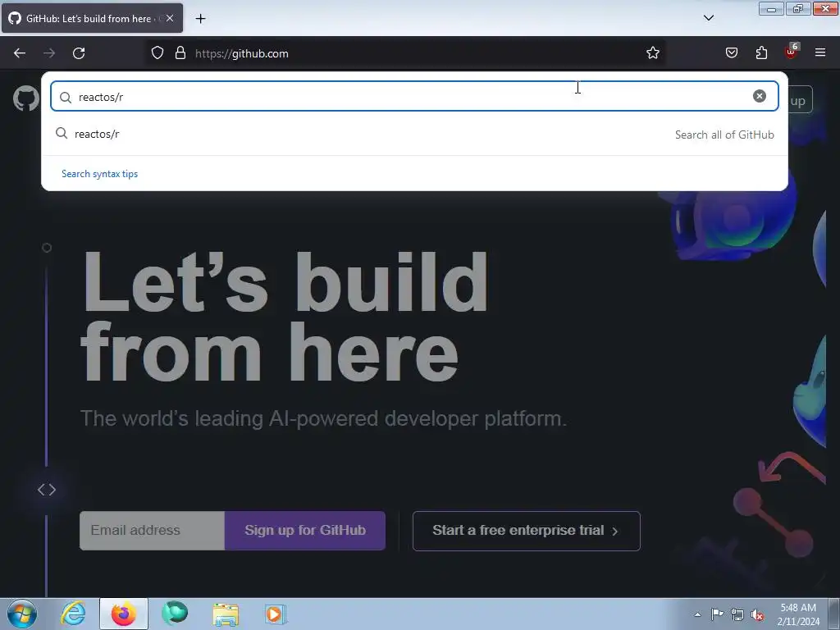Launch Internet Explorer from the taskbar

pos(73,614)
